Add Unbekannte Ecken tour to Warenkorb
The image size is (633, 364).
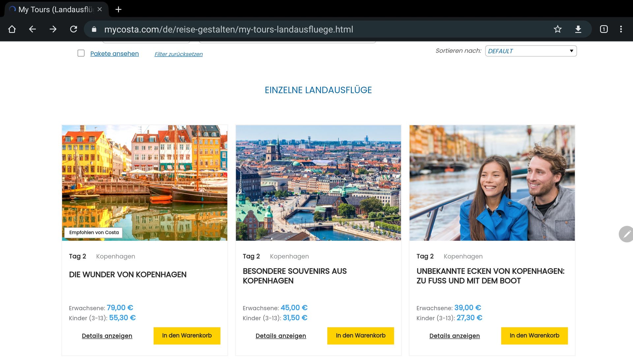[x=534, y=336]
